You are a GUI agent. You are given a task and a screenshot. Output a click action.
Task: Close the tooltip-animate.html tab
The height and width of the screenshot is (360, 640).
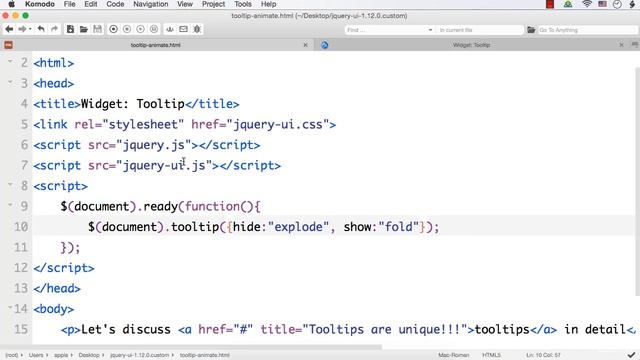click(x=305, y=45)
